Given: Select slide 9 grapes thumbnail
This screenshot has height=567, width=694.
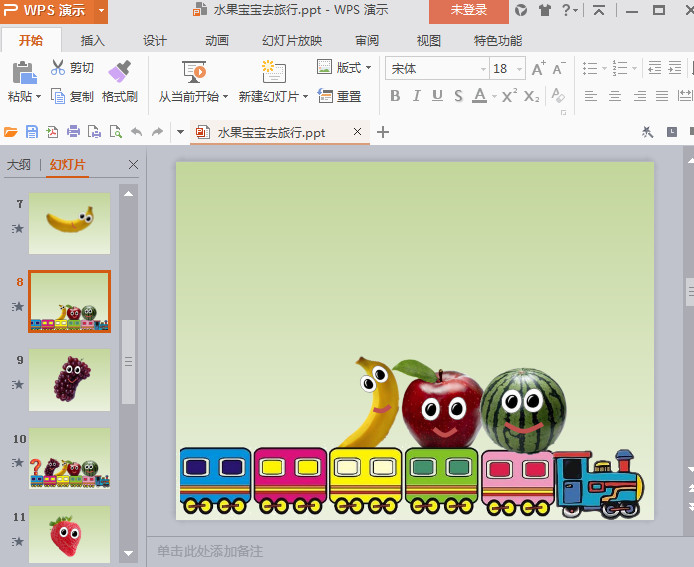Looking at the screenshot, I should [x=70, y=379].
